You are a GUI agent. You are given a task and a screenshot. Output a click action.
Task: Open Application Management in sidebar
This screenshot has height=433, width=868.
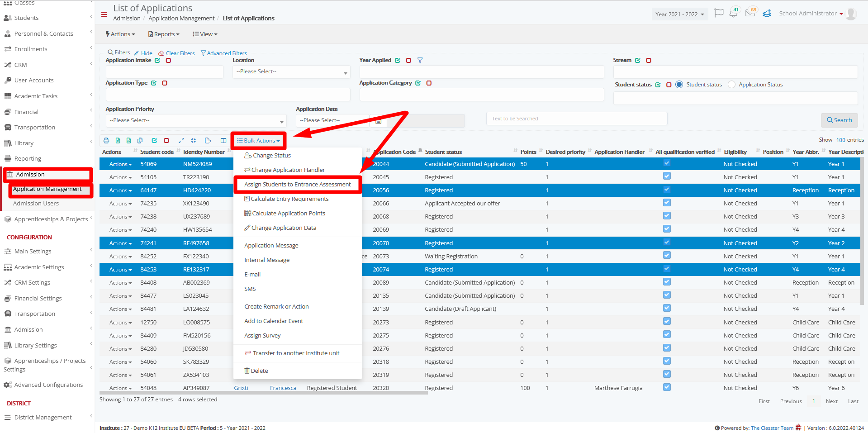47,189
